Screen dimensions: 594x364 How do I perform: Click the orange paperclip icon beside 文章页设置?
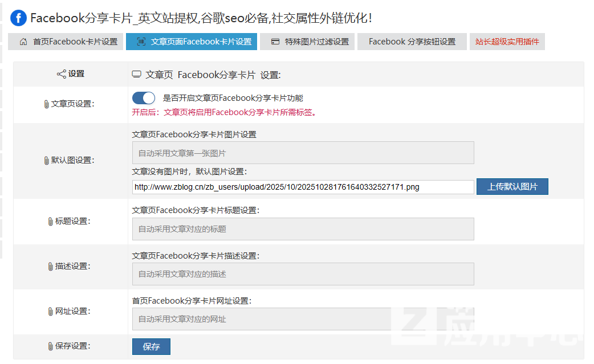click(47, 104)
